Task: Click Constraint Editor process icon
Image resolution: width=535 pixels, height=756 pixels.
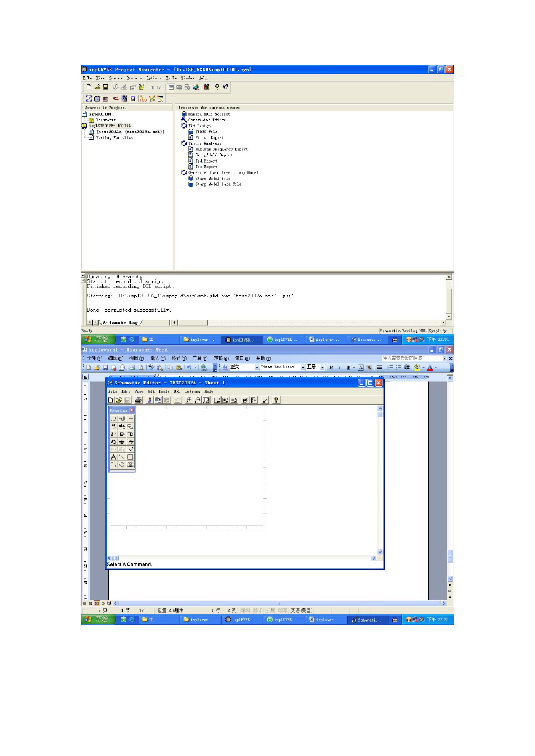Action: point(183,120)
